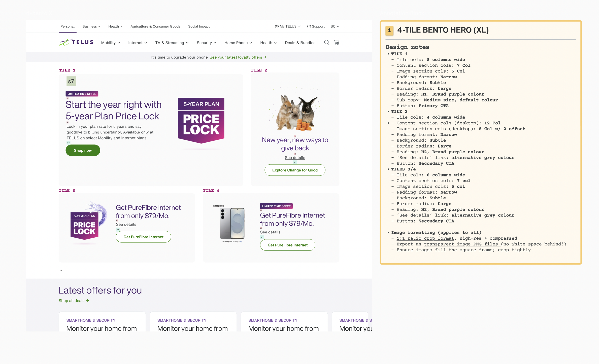The image size is (599, 364).
Task: Click the Shop all deals link
Action: pos(74,301)
